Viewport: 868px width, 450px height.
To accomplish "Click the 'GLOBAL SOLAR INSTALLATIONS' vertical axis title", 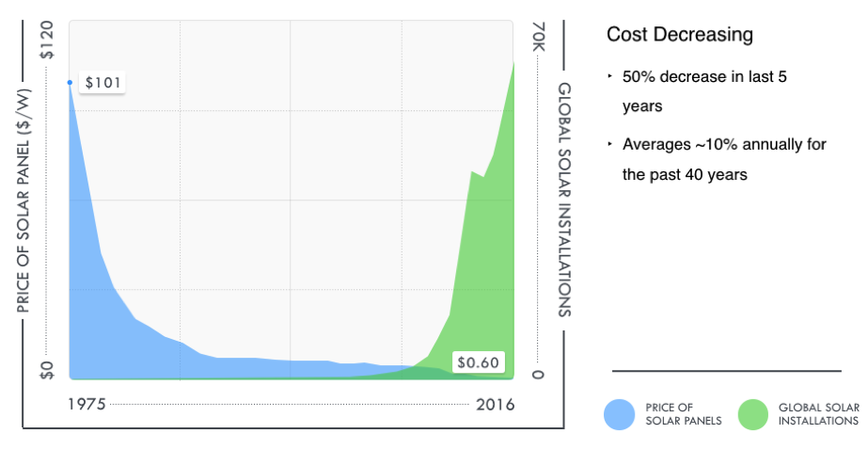I will (564, 200).
